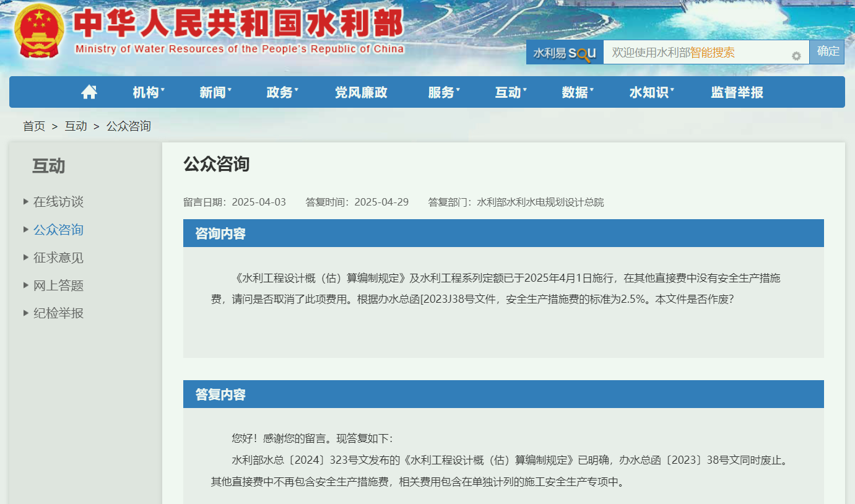Click arrow bullet beside 纪检举报

point(25,313)
